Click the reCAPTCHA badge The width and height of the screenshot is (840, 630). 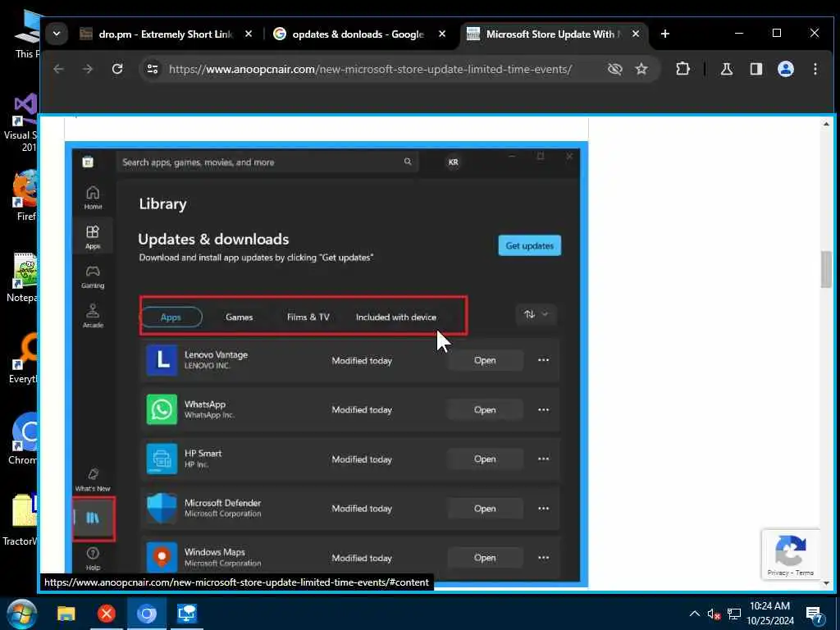(790, 554)
